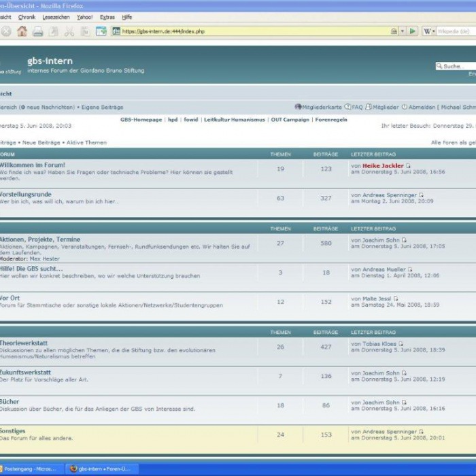
Task: Click the Paste clipboard toolbar icon
Action: coord(85,31)
